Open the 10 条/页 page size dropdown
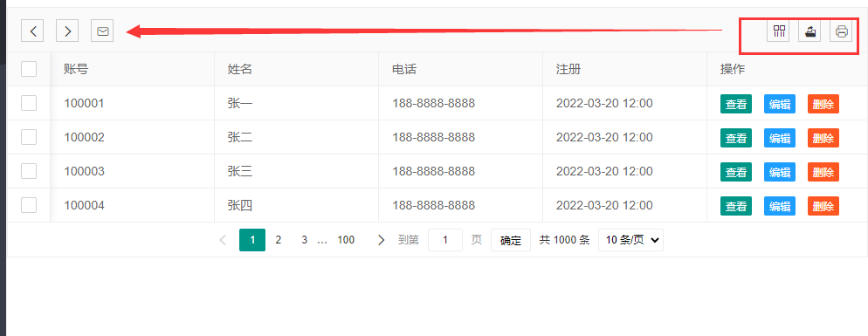 pyautogui.click(x=630, y=240)
